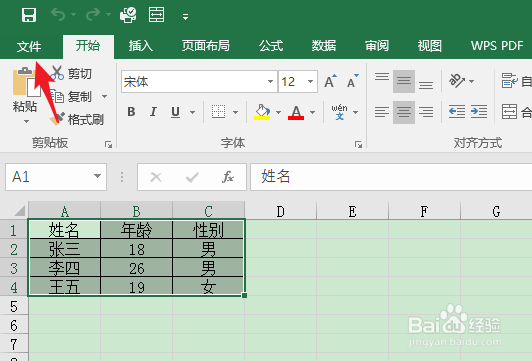Expand the font name dropdown arrow
Screen dimensions: 532x361
tap(270, 81)
